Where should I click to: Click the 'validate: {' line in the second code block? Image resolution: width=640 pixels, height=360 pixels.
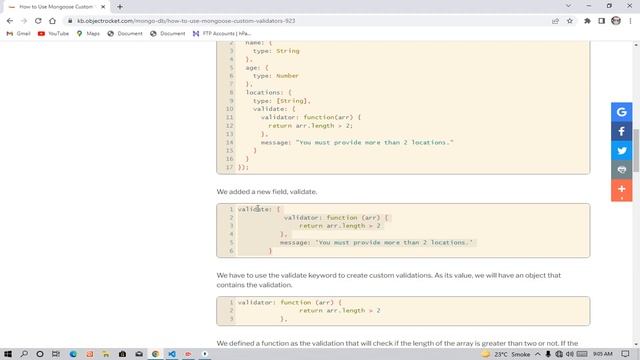[x=259, y=209]
